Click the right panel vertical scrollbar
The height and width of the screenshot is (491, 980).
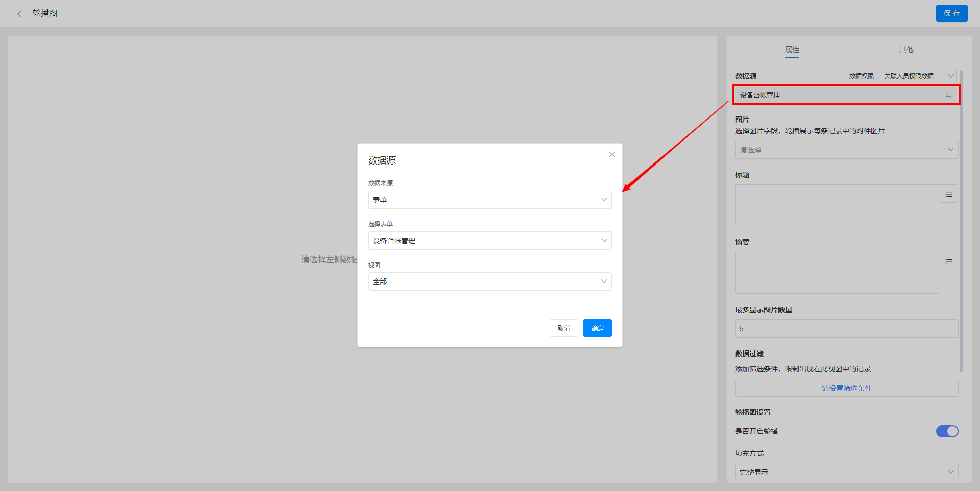click(961, 220)
